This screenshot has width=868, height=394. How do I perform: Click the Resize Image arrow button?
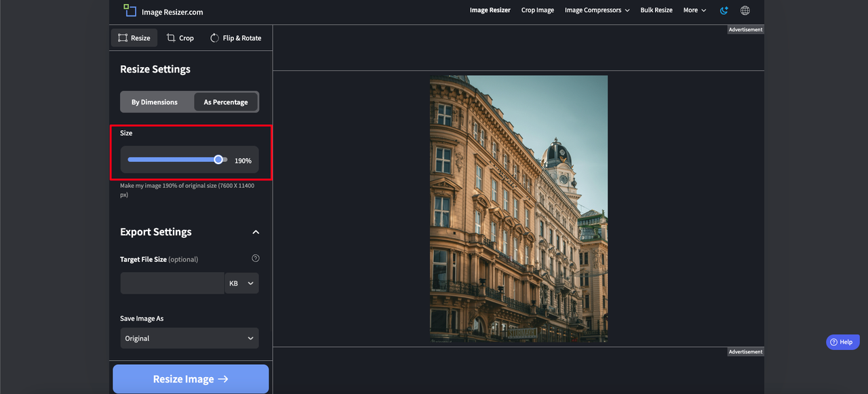pyautogui.click(x=191, y=379)
